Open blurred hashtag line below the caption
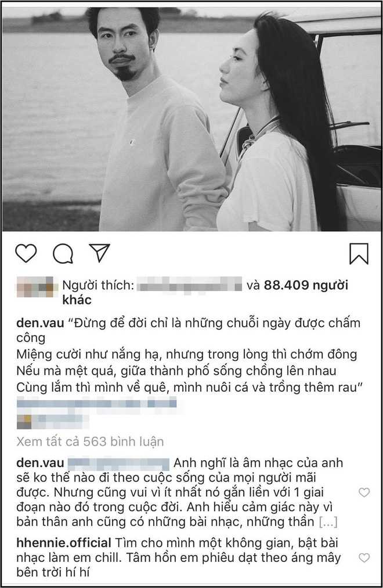This screenshot has width=383, height=588. pyautogui.click(x=96, y=404)
